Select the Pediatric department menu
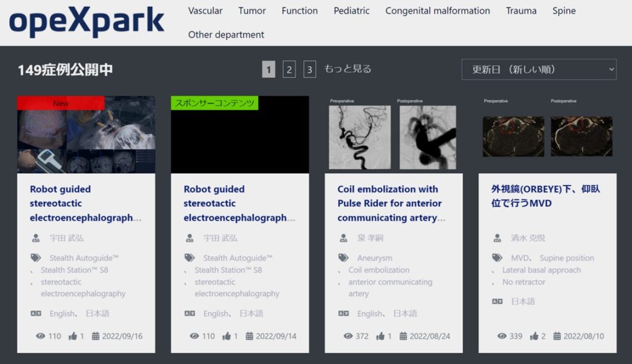632x364 pixels. point(352,10)
